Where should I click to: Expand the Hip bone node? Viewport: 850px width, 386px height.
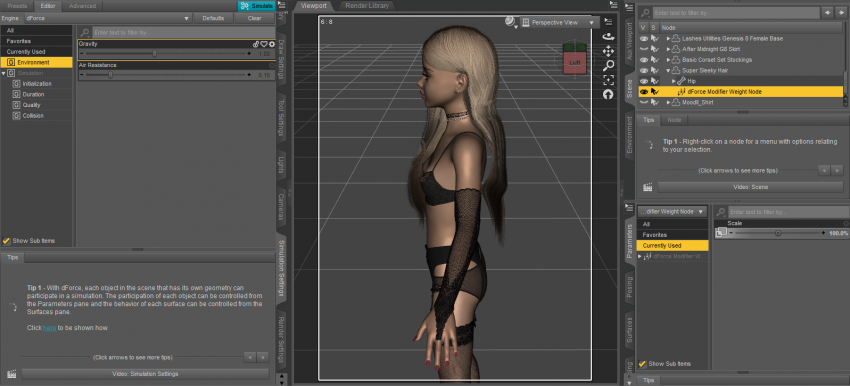(x=674, y=81)
